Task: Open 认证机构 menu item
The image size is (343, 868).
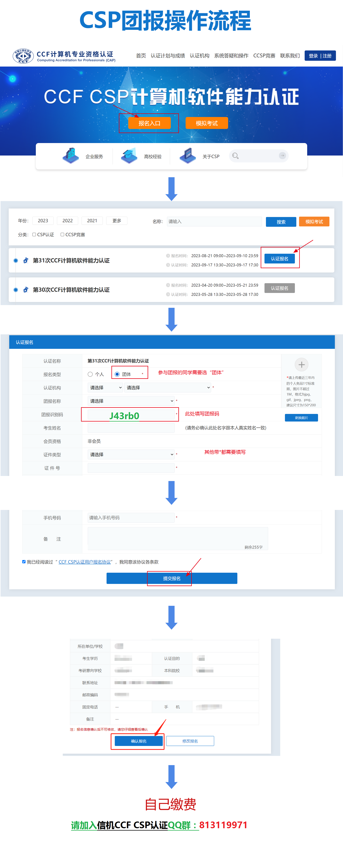Action: 200,56
